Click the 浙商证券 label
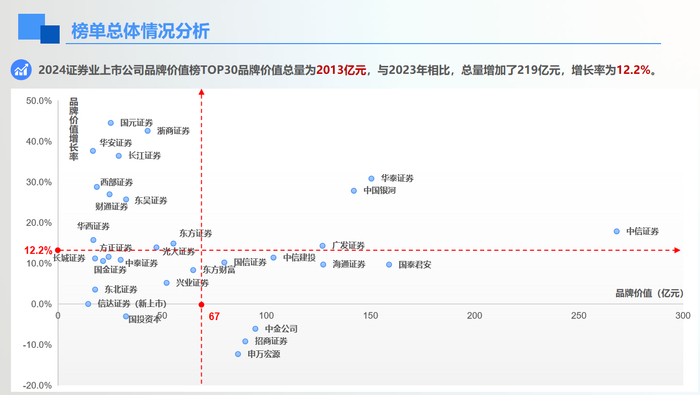700x395 pixels. pyautogui.click(x=173, y=131)
